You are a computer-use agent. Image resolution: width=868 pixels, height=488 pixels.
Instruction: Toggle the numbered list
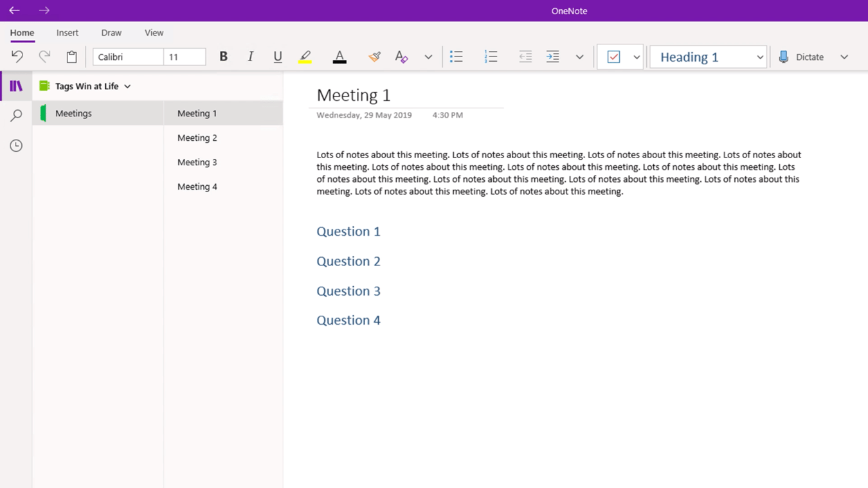[x=491, y=57]
